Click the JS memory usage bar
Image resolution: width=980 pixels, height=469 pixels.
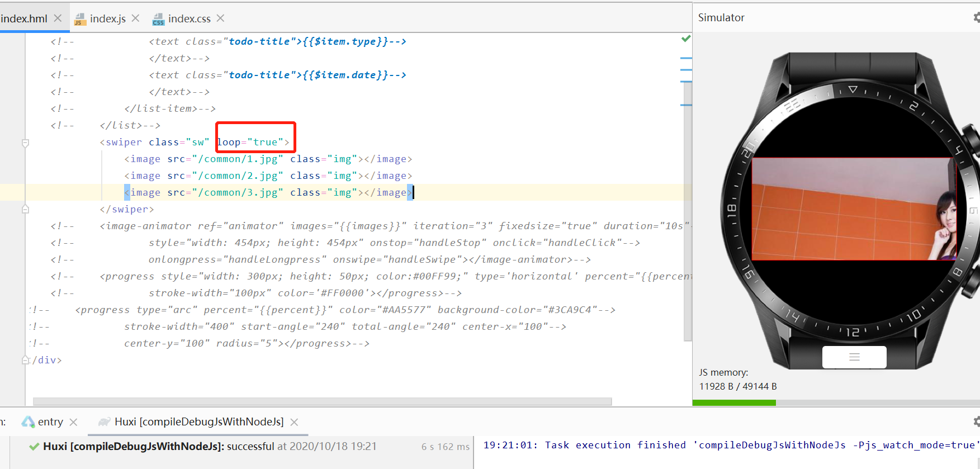click(836, 402)
